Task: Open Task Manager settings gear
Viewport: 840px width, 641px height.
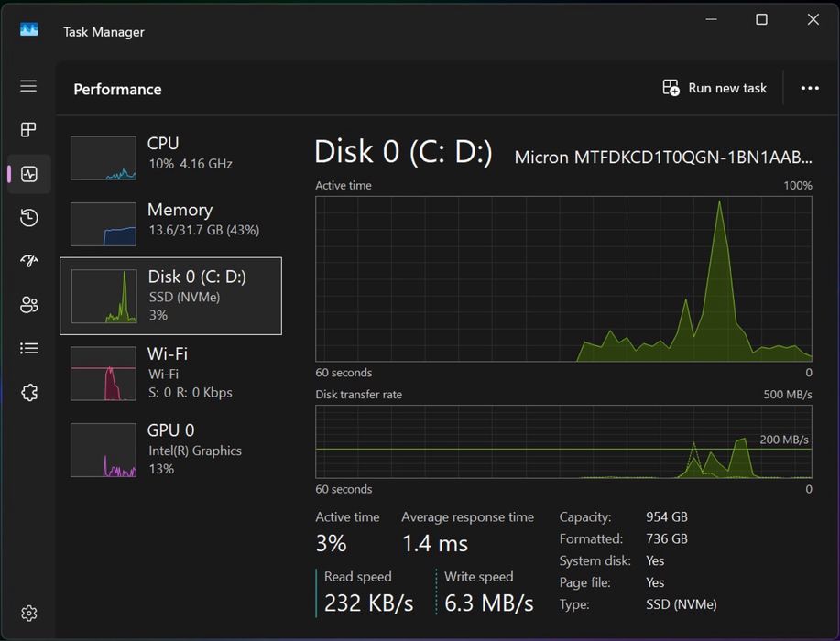Action: 29,614
